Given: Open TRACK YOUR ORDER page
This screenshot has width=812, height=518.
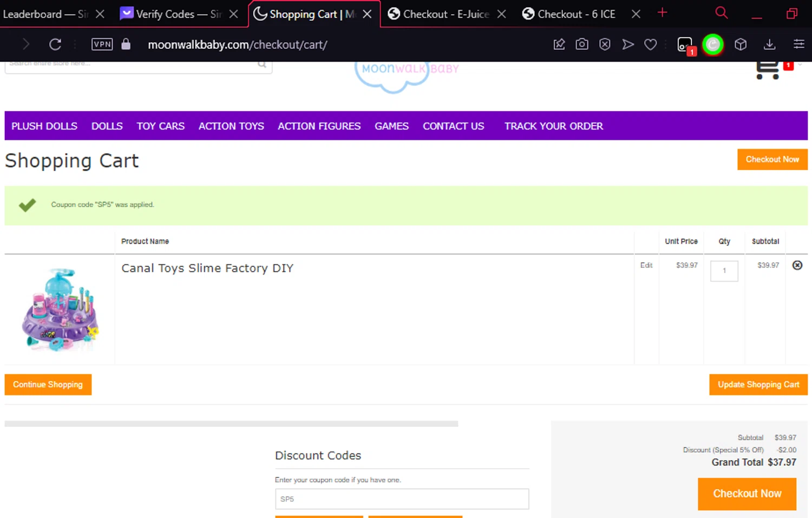Looking at the screenshot, I should tap(553, 126).
